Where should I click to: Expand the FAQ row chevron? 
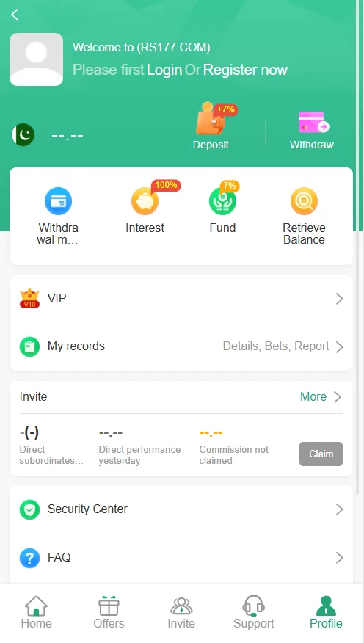point(339,558)
